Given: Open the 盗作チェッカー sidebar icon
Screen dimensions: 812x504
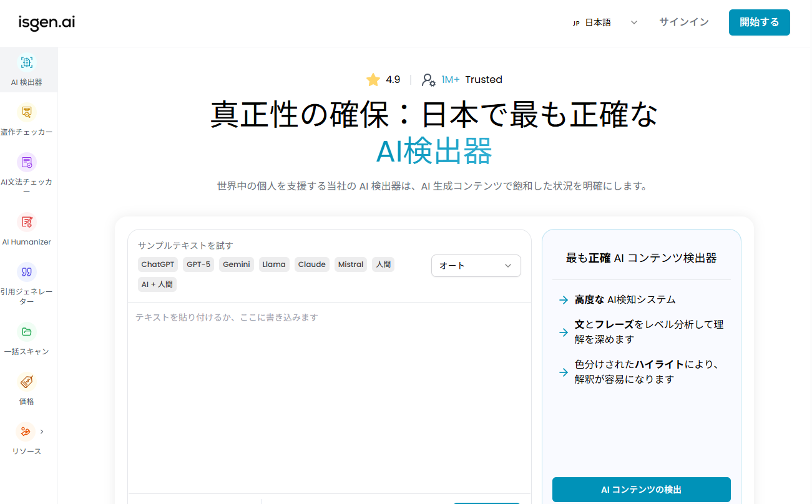Looking at the screenshot, I should point(27,112).
